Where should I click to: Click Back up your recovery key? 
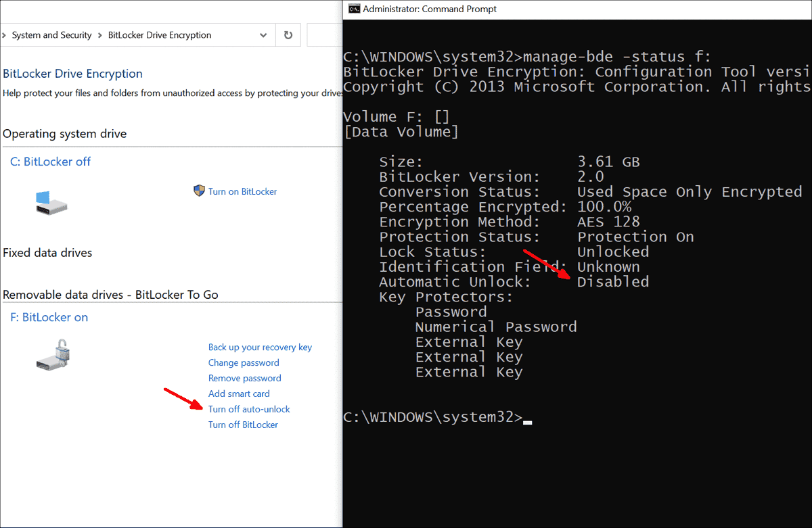pyautogui.click(x=260, y=347)
